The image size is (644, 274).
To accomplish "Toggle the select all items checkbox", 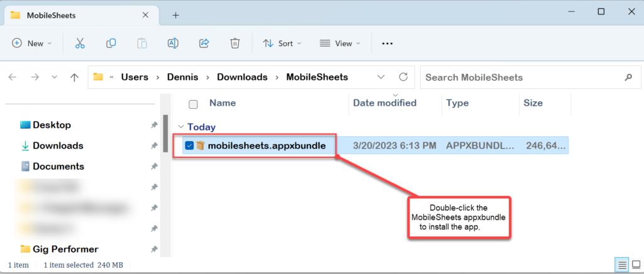I will tap(193, 105).
